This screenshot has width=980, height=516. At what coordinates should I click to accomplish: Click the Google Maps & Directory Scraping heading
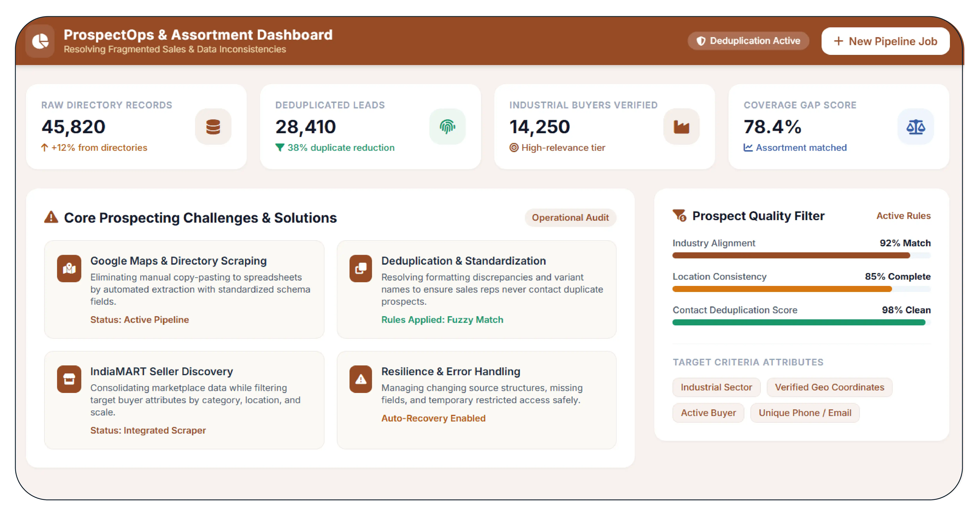(178, 261)
